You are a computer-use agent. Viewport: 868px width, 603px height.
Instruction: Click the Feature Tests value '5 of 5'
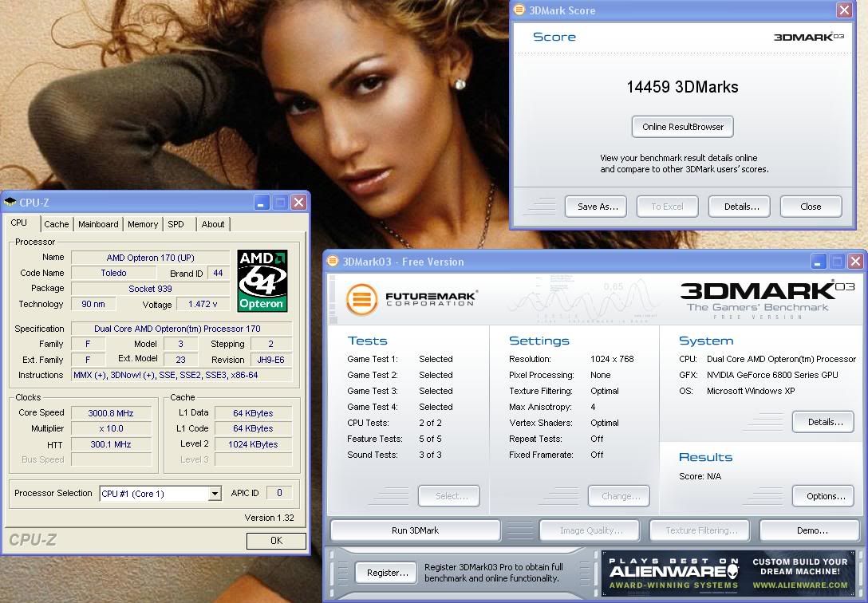point(430,439)
